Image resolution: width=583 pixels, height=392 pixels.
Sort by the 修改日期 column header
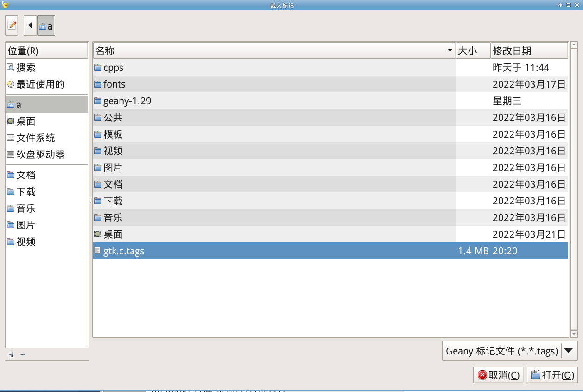pyautogui.click(x=529, y=51)
